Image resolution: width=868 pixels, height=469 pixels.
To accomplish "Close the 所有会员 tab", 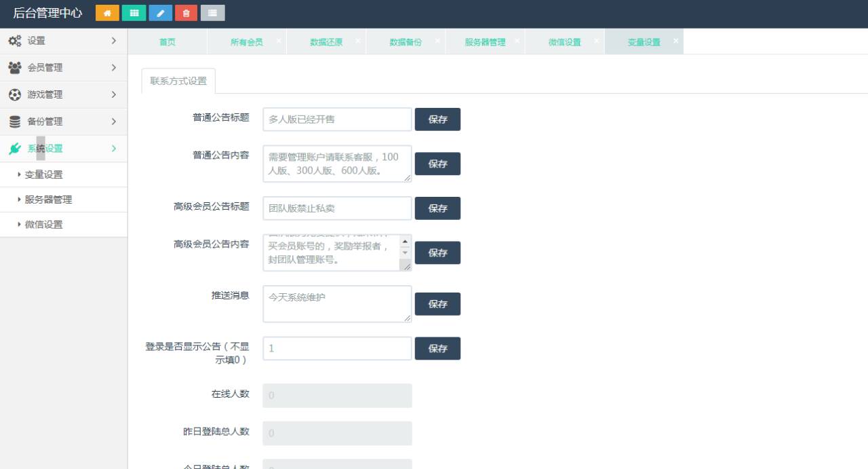I will point(279,41).
